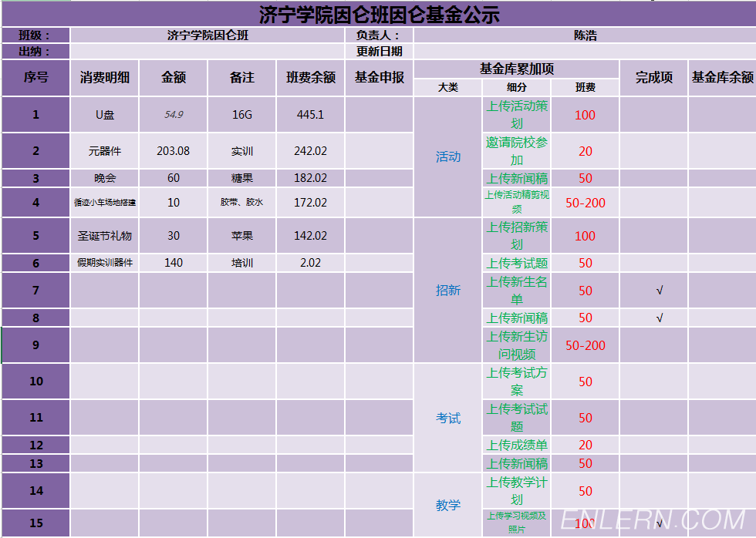The width and height of the screenshot is (756, 538).
Task: Select row number 9 in the 序号 column
Action: 36,345
